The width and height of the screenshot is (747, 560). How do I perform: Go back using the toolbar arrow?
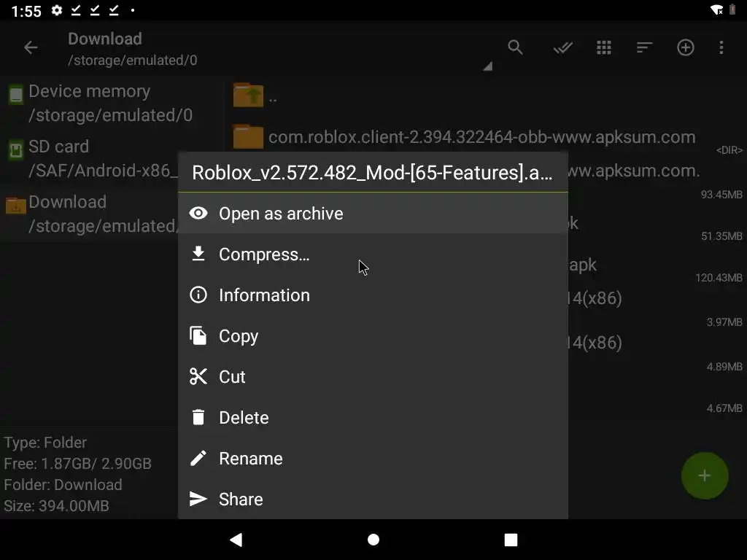pyautogui.click(x=31, y=47)
